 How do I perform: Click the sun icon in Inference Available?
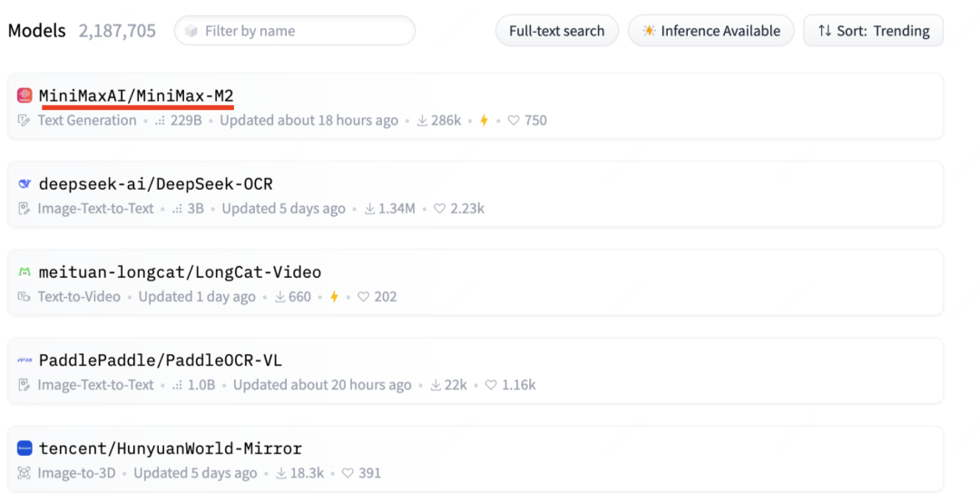point(650,31)
